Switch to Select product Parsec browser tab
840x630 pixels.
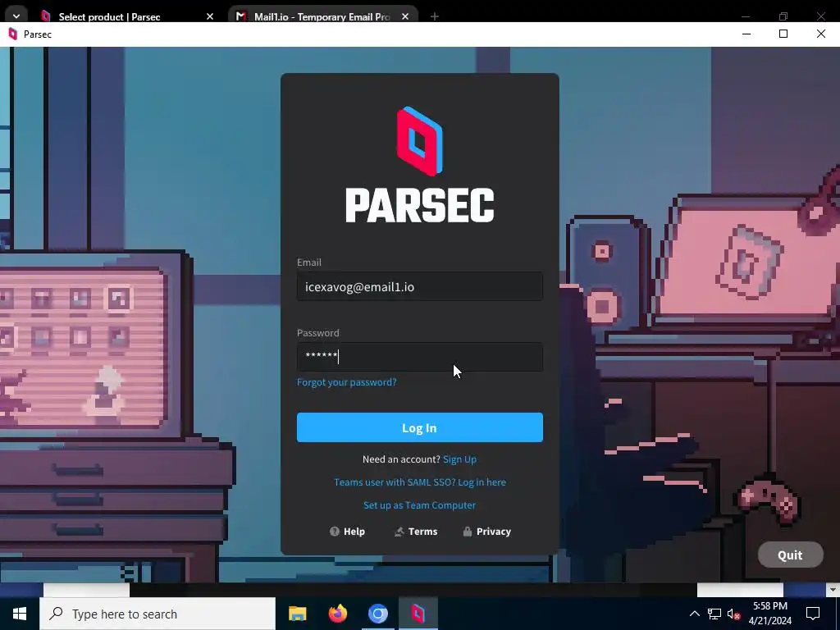pos(109,16)
